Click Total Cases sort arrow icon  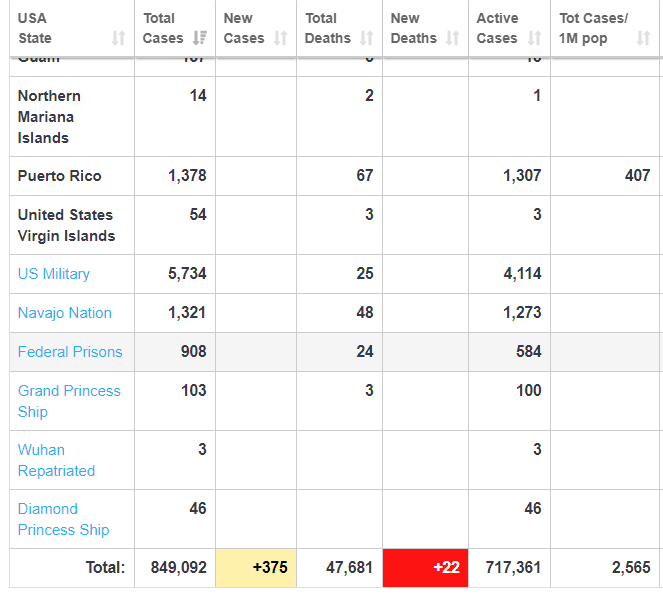(x=199, y=38)
